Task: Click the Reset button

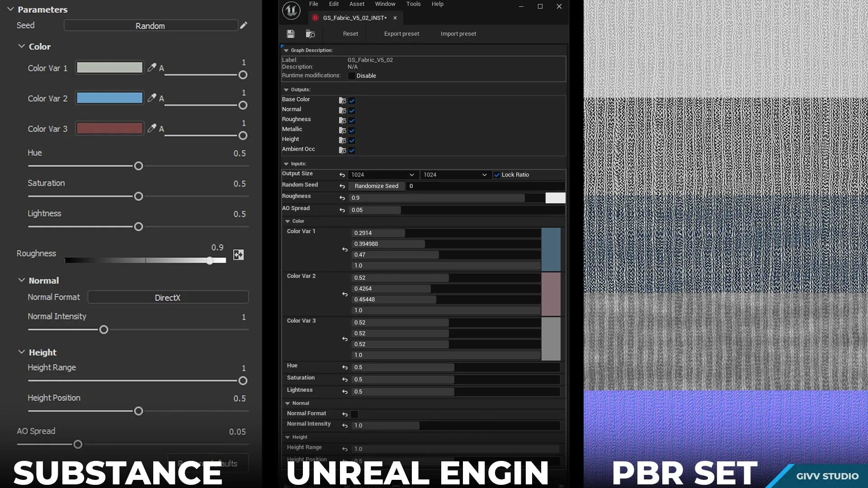Action: tap(350, 34)
